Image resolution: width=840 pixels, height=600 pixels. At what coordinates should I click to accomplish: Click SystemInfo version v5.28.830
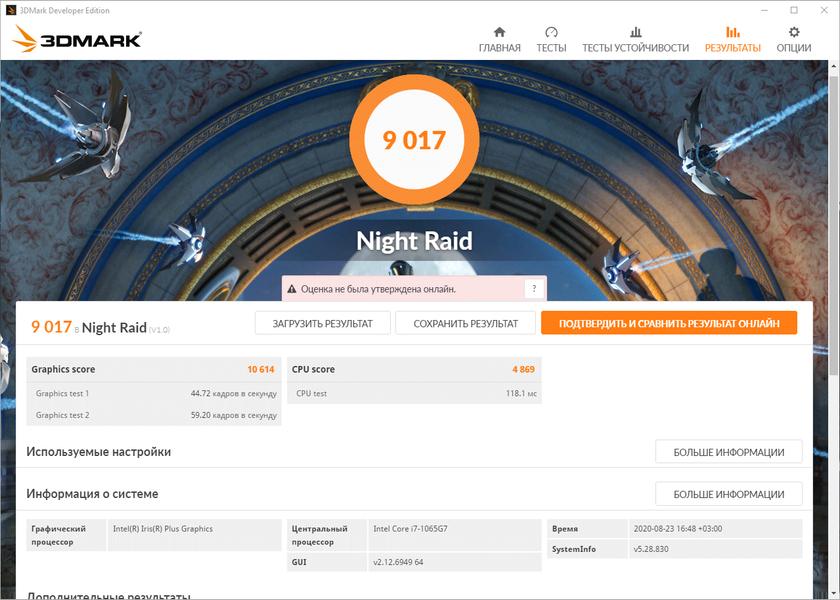pos(651,549)
